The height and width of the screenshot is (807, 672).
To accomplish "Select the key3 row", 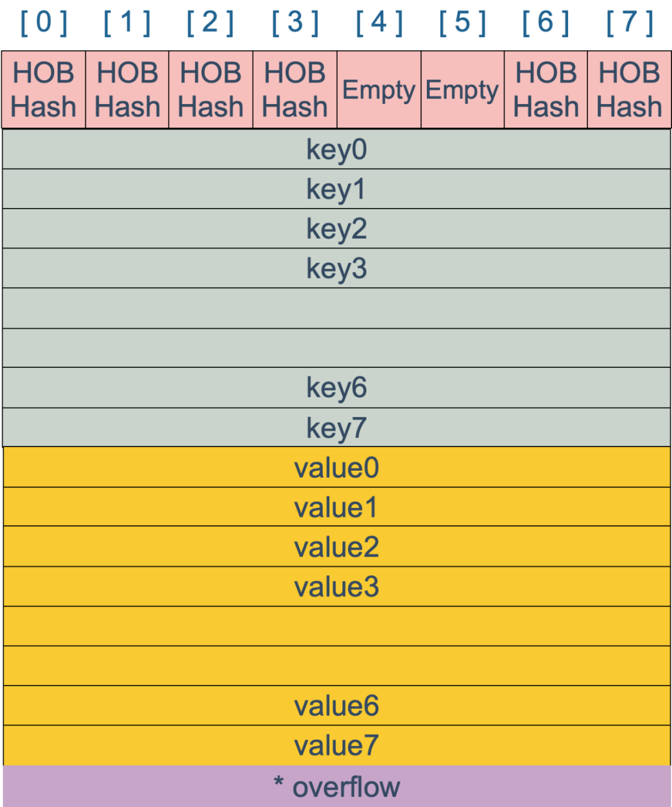I will pyautogui.click(x=336, y=268).
